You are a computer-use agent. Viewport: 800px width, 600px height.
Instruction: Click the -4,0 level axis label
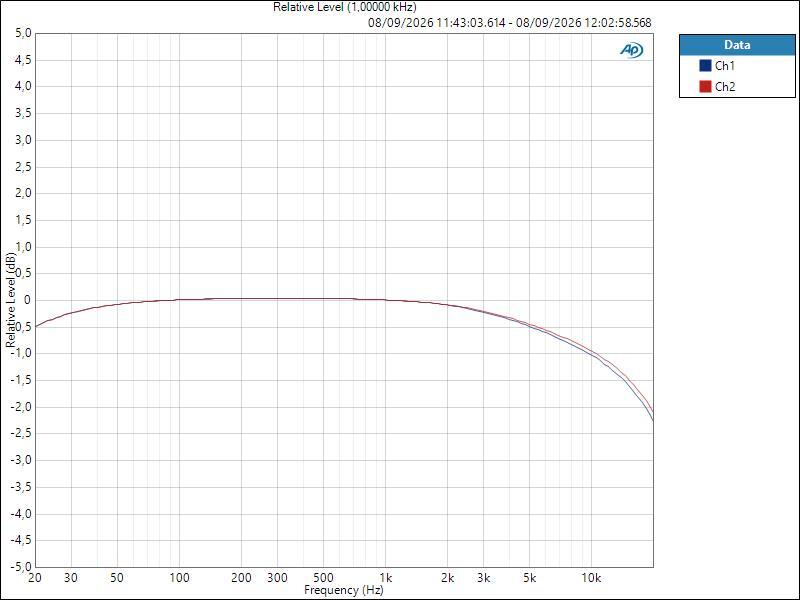21,513
